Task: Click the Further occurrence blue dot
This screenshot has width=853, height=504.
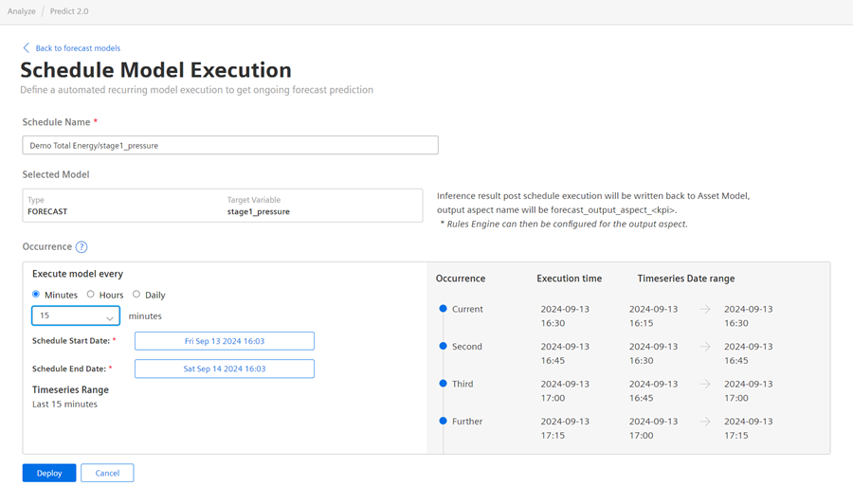Action: click(443, 421)
